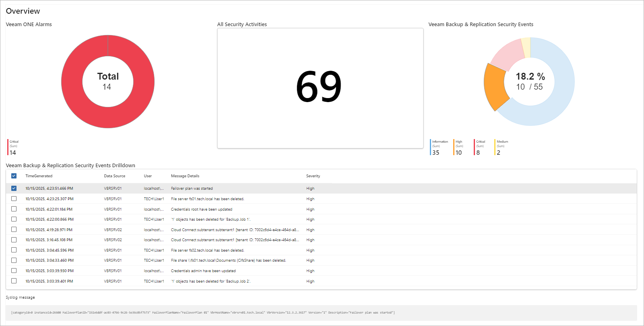Click the pale yellow Medium donut segment
Image resolution: width=644 pixels, height=326 pixels.
[x=526, y=47]
